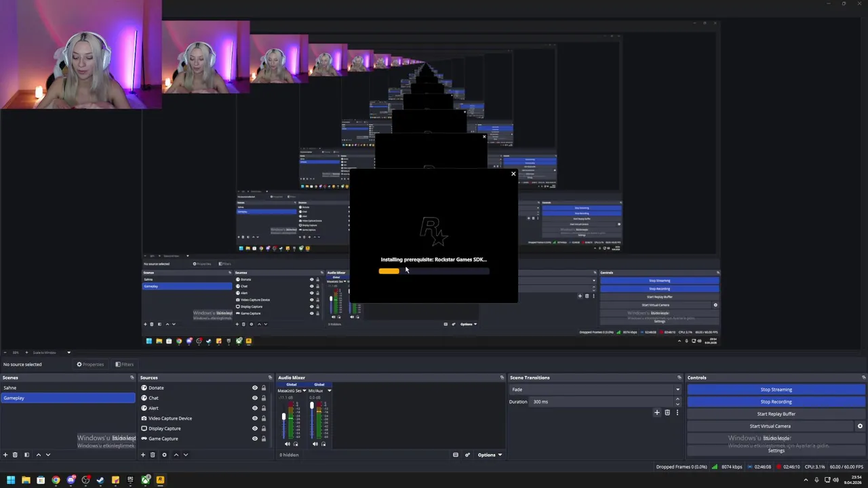Hide the Alert source
Screen dimensions: 868x488
click(x=255, y=408)
